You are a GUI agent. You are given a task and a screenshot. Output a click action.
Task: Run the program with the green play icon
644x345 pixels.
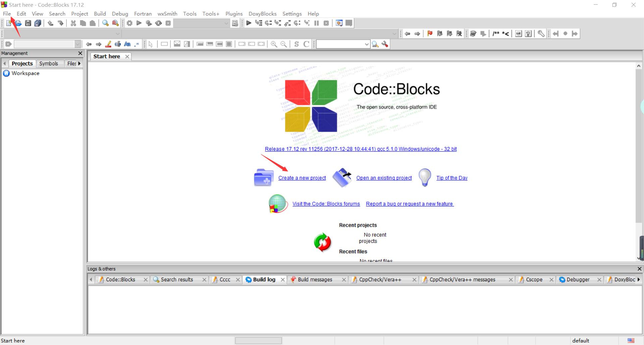[139, 23]
